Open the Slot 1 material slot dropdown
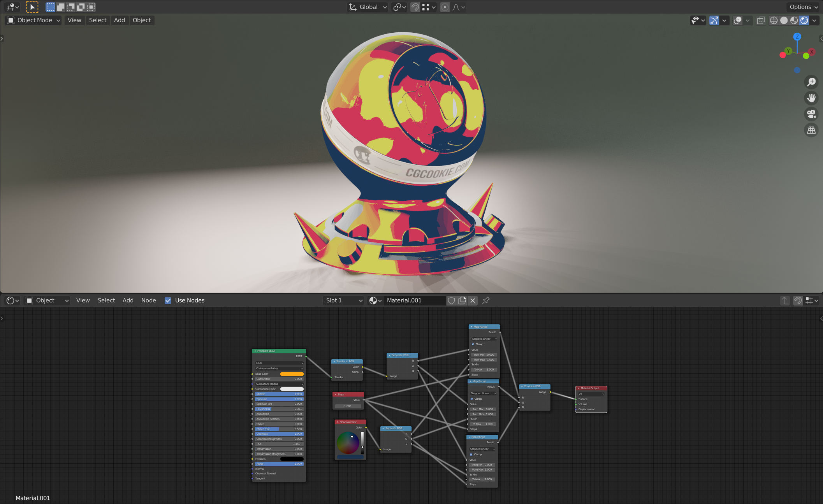 point(343,300)
